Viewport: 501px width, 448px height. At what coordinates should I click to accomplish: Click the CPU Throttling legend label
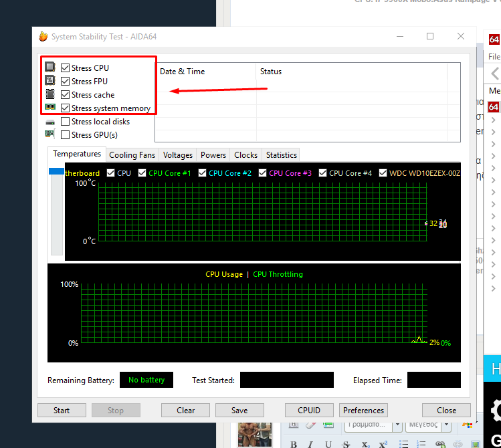(278, 274)
